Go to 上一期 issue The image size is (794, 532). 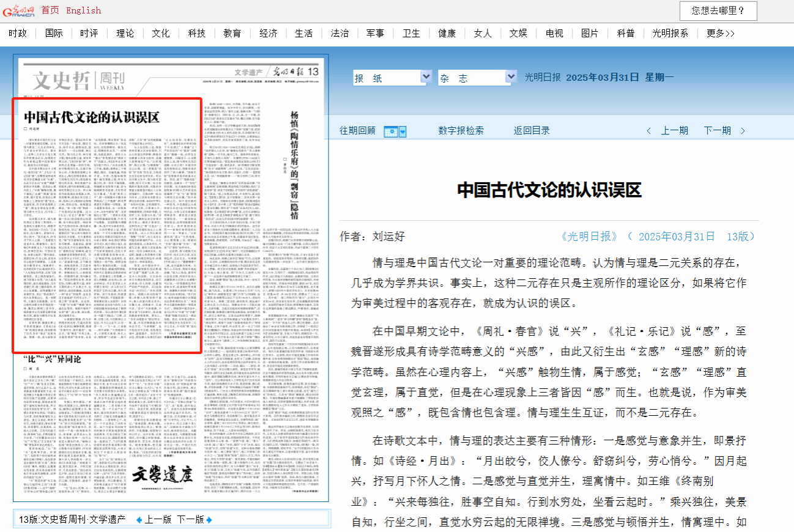coord(675,130)
